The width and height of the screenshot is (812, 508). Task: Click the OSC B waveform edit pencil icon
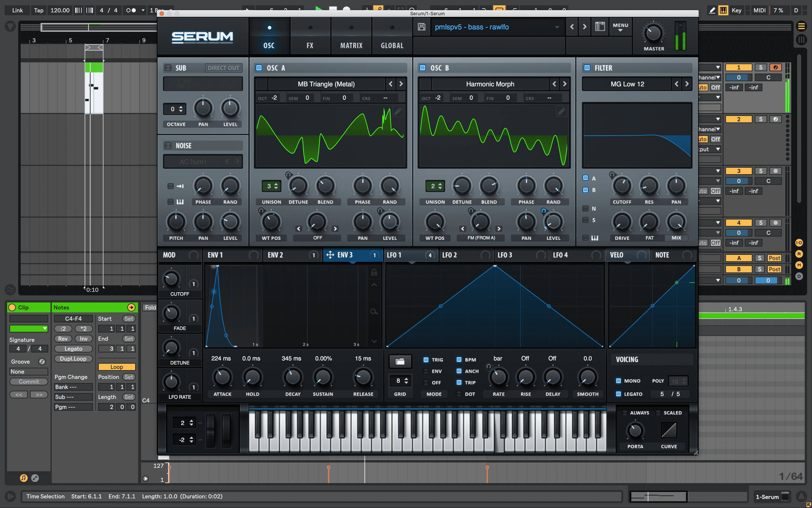561,111
